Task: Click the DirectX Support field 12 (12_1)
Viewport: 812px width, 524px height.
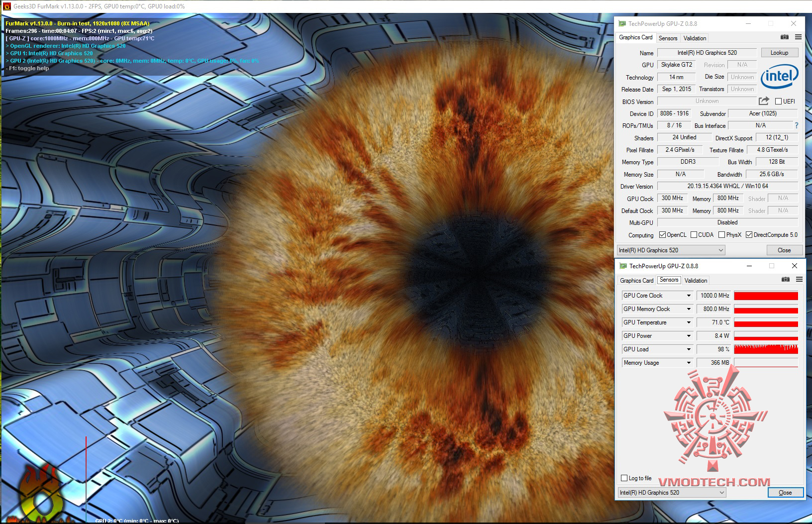Action: [777, 137]
